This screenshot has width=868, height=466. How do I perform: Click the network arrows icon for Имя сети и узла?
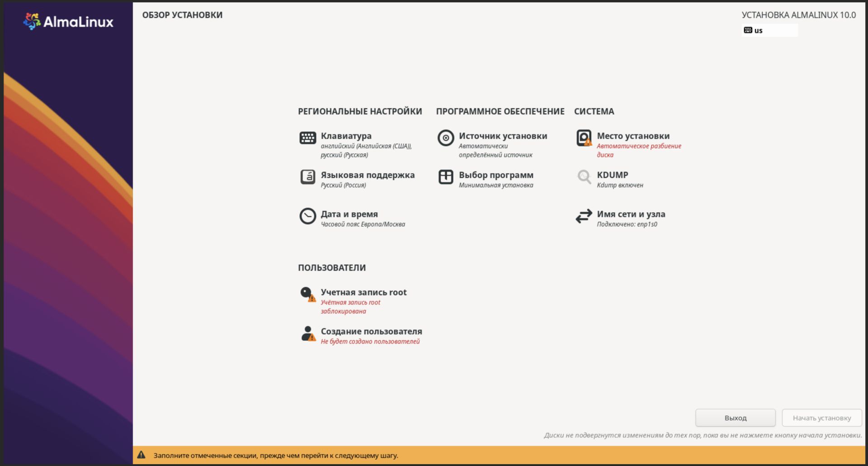click(x=584, y=216)
